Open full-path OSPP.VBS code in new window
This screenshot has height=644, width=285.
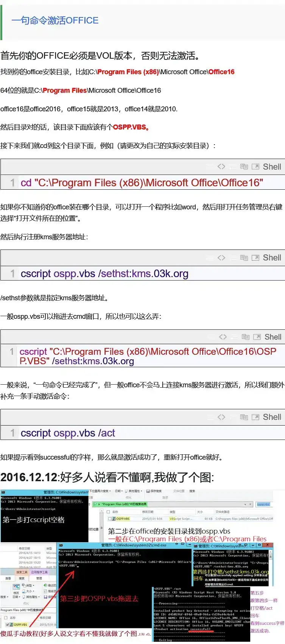click(257, 337)
